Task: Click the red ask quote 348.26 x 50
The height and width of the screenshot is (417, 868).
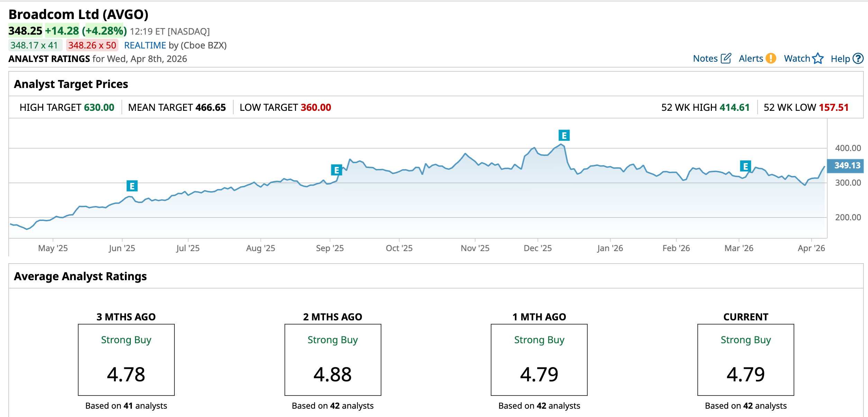Action: (x=92, y=45)
